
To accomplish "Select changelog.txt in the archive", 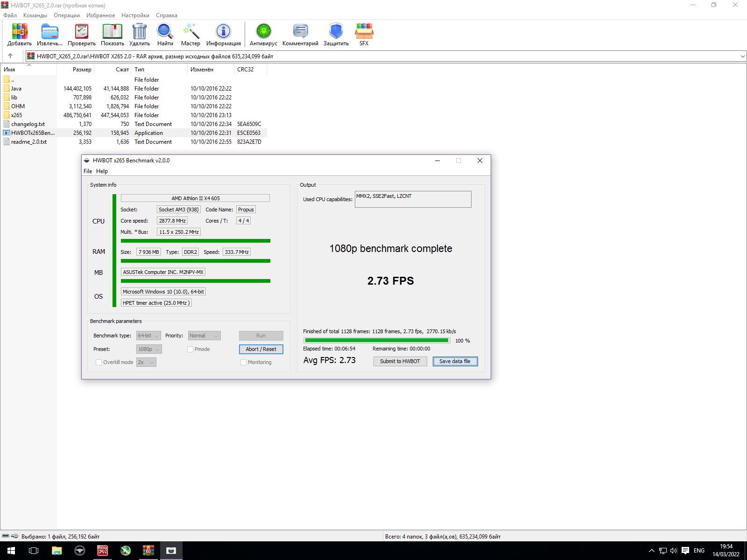I will tap(134, 124).
